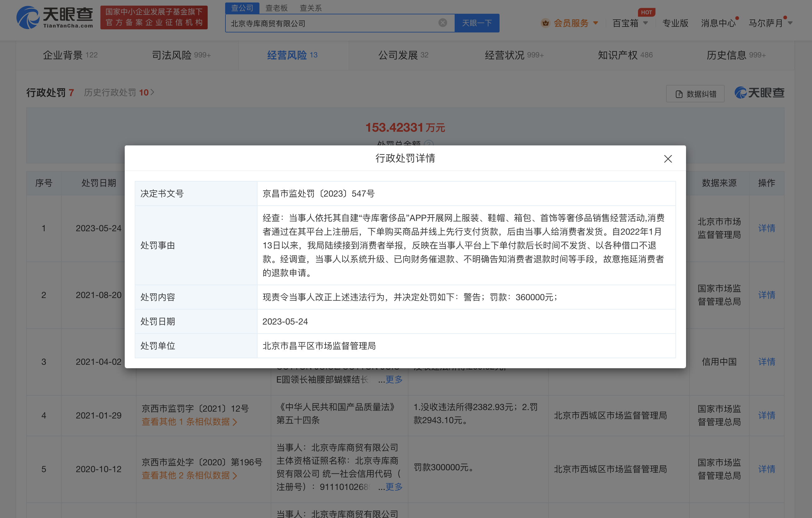Expand 更多 in row 3 penalty reason
This screenshot has width=812, height=518.
coord(394,380)
